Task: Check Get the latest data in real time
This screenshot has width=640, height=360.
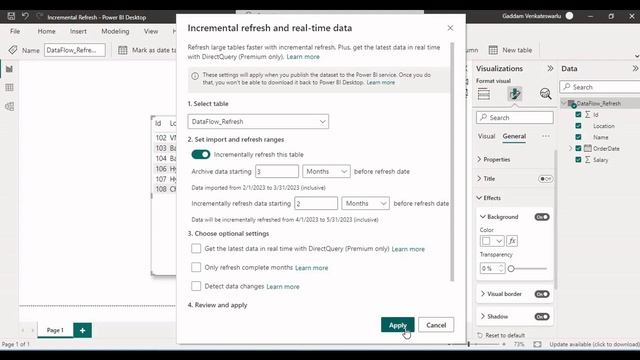Action: (196, 249)
